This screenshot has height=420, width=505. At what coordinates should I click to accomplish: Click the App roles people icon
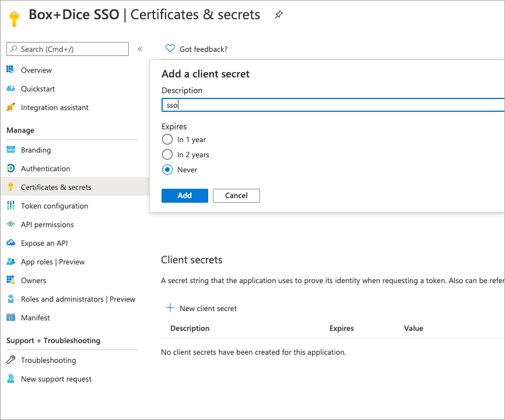10,262
